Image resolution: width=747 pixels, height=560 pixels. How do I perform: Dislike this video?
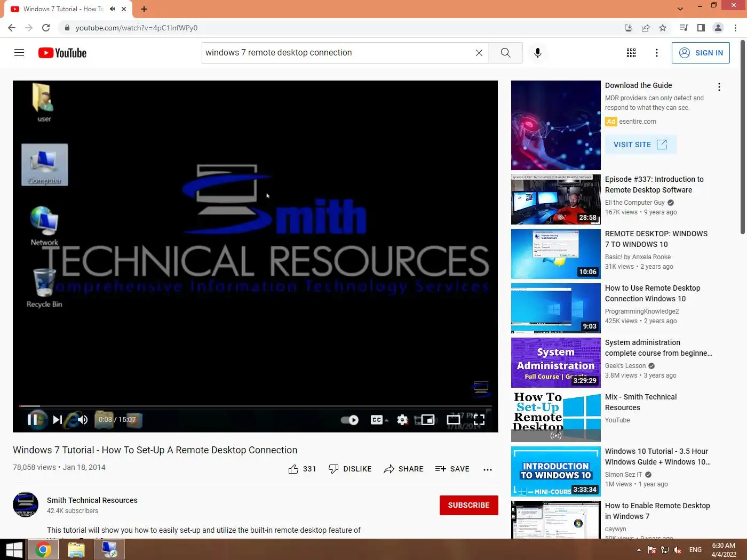coord(350,469)
